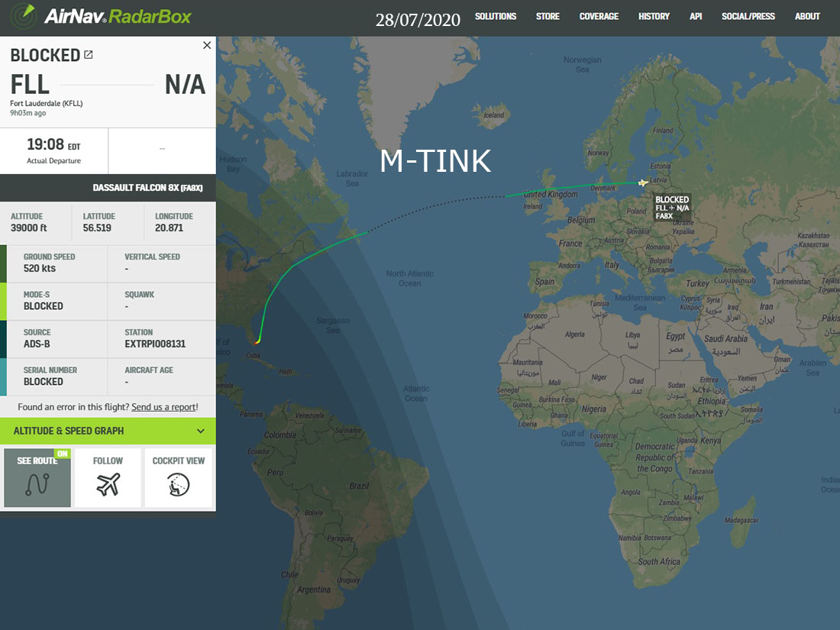Image resolution: width=840 pixels, height=630 pixels.
Task: Click the 9h03m ago timestamp
Action: point(27,113)
